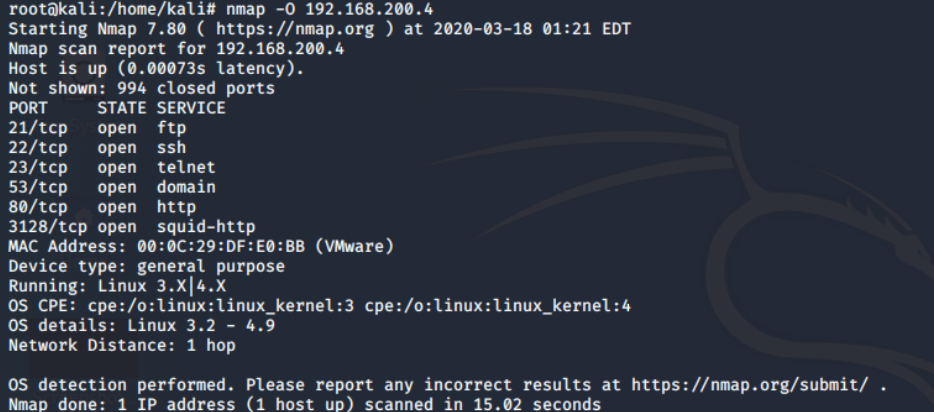Viewport: 934px width, 412px height.
Task: Click the nmap -O command text
Action: point(329,10)
